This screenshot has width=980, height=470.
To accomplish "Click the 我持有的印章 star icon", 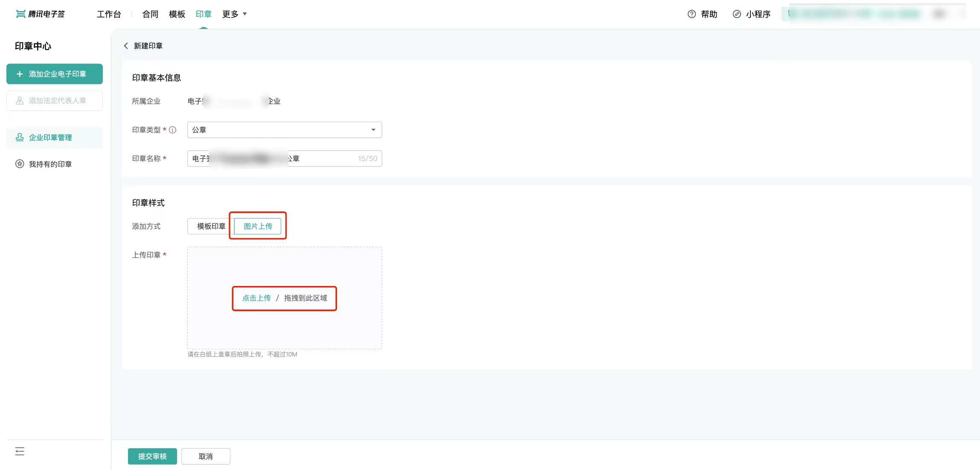I will 20,164.
